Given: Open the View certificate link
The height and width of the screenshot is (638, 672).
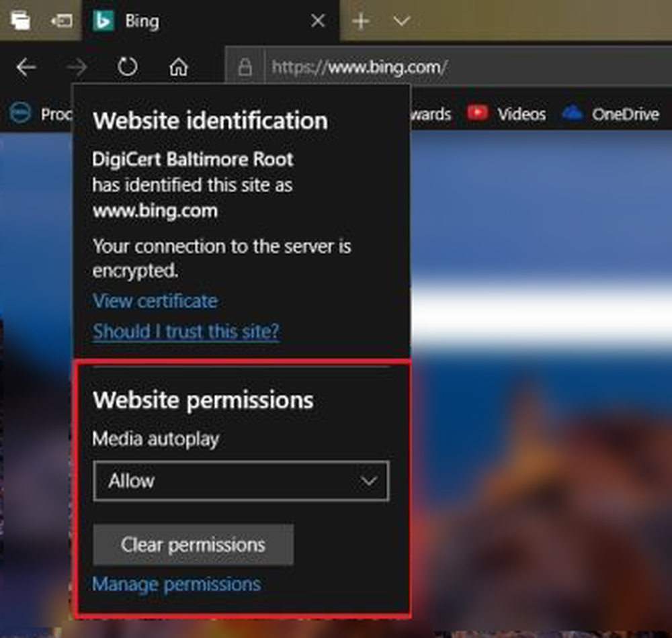Looking at the screenshot, I should click(x=155, y=301).
